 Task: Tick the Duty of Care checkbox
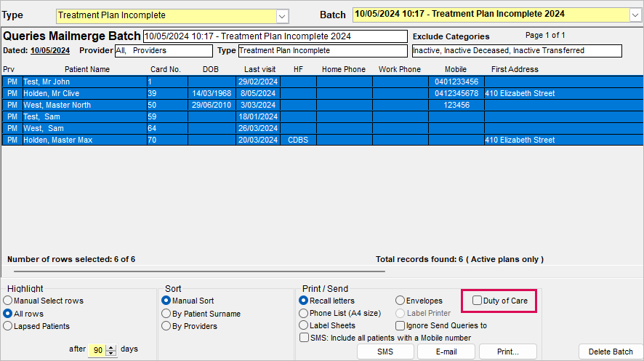(x=477, y=301)
